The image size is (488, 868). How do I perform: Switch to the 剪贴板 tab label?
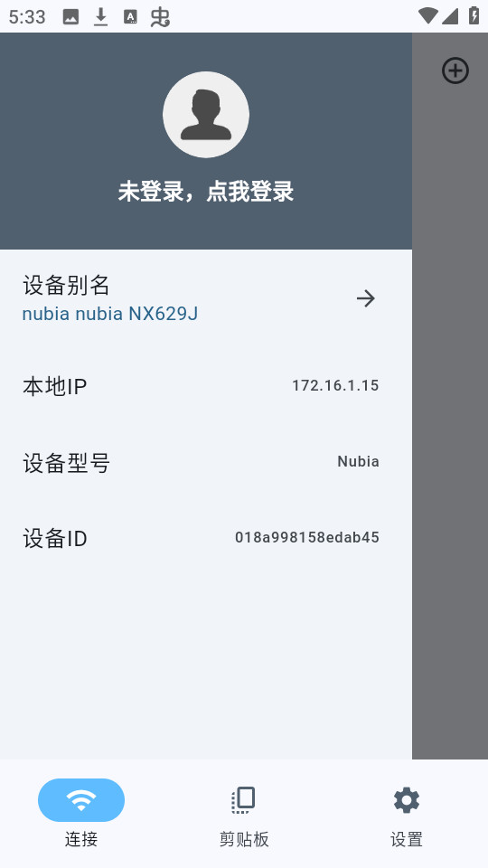[x=244, y=839]
